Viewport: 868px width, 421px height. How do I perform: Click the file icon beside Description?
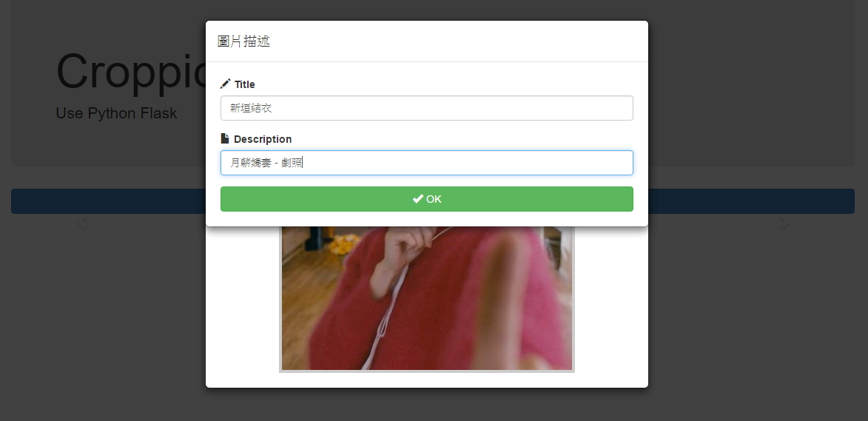(x=224, y=138)
